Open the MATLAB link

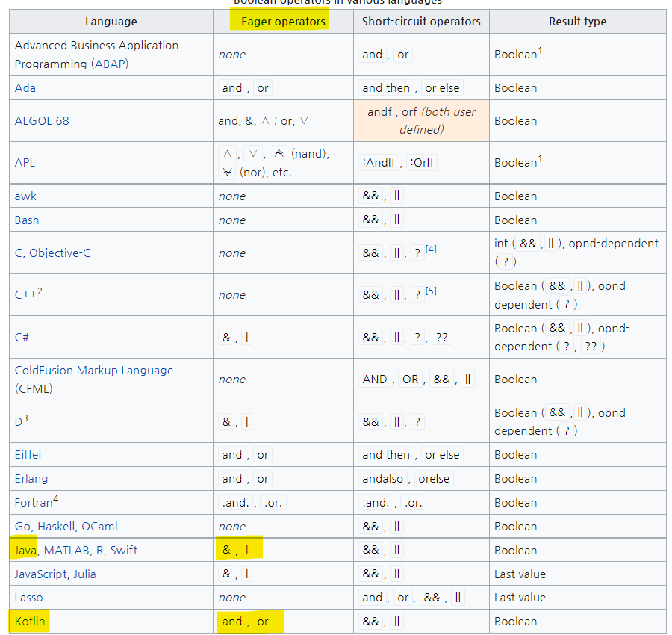66,551
